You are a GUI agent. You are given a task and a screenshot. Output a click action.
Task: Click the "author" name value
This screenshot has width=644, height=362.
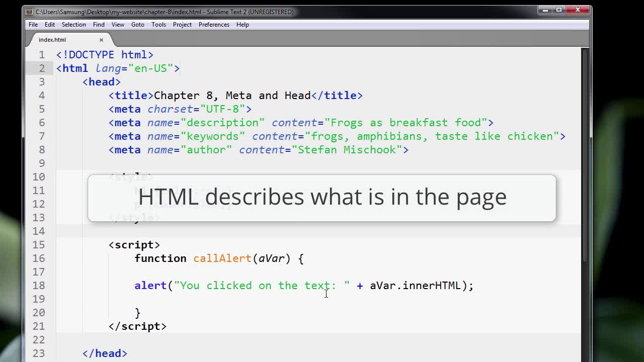pos(206,150)
